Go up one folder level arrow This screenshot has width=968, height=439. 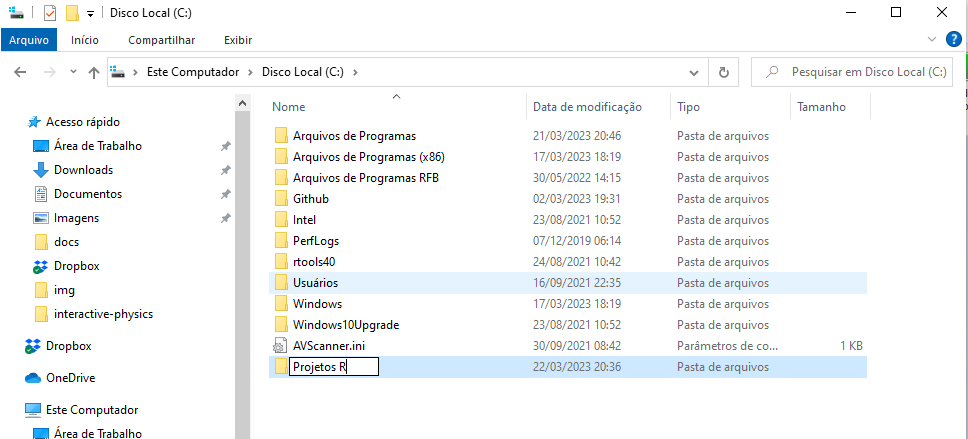pos(94,72)
